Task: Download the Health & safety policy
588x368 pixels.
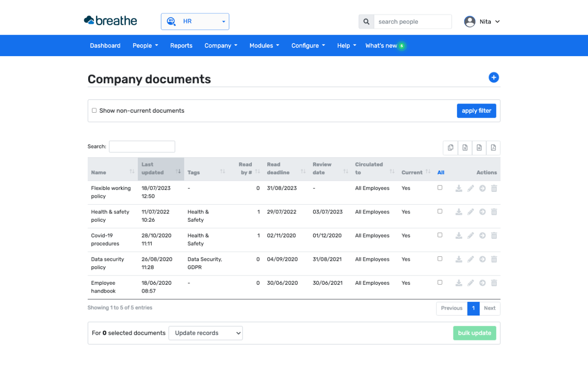Action: (x=458, y=212)
